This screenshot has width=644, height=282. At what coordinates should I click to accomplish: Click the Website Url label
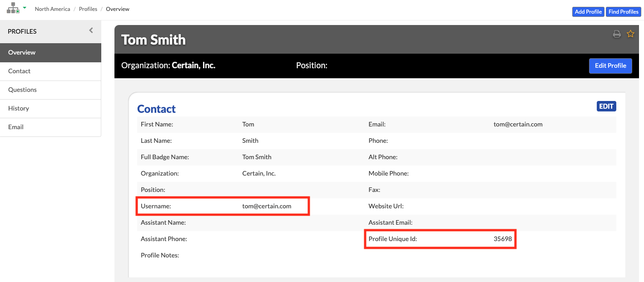coord(386,206)
